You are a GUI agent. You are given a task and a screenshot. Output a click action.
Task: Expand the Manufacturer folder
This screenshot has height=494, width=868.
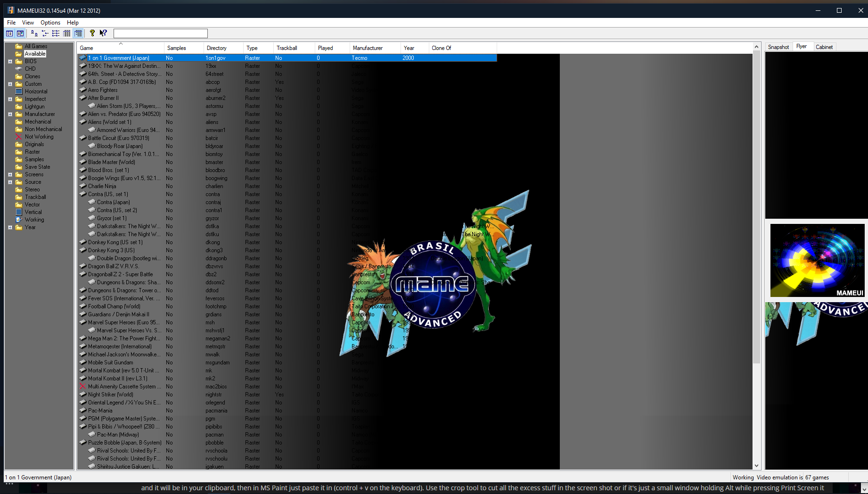(10, 114)
